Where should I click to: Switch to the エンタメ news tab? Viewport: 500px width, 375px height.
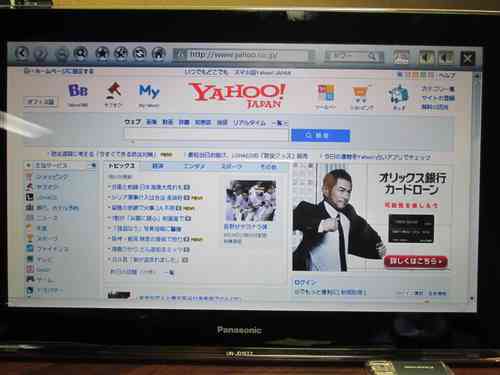(194, 166)
